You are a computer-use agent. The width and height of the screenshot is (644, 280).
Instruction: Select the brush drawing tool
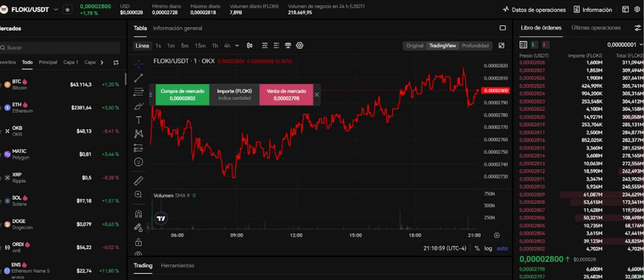tap(138, 106)
